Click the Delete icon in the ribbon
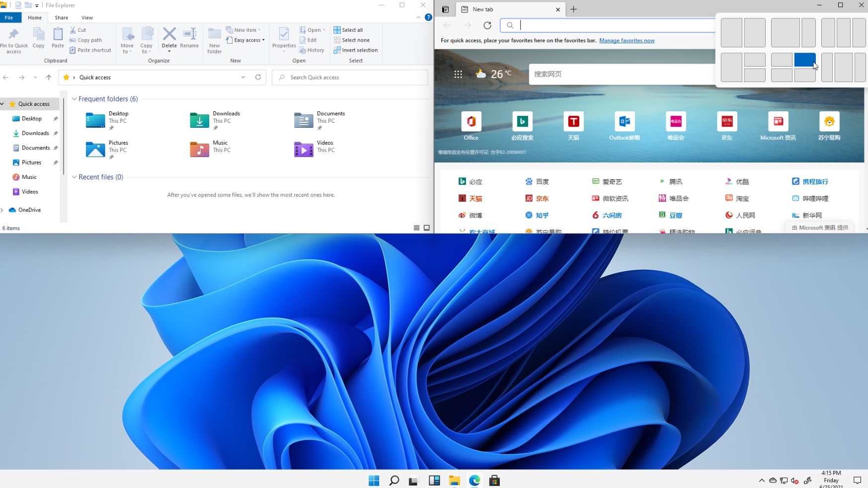This screenshot has height=488, width=868. 169,35
